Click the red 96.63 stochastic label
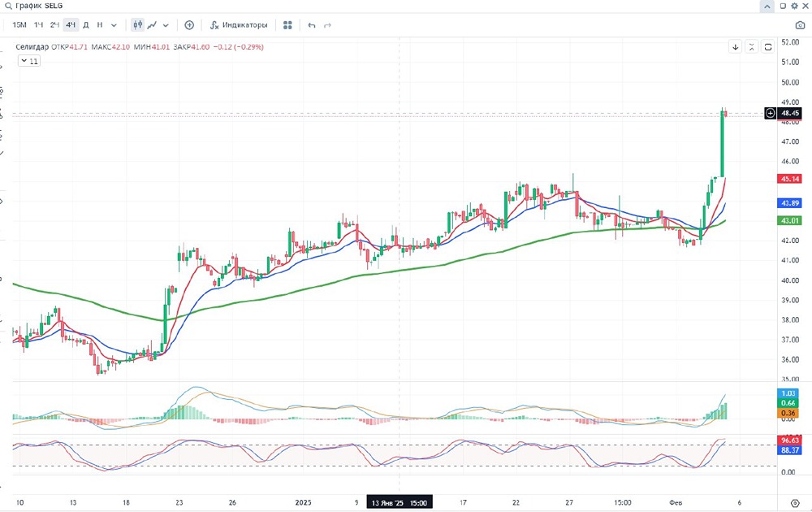This screenshot has width=812, height=512. click(790, 440)
